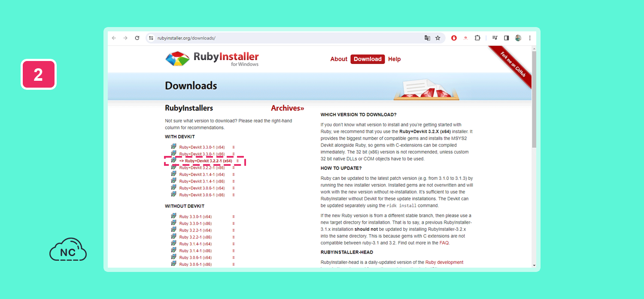Screen dimensions: 644x299
Task: Download Ruby 3.3.0-1 (x86) without Devkit
Action: click(195, 223)
